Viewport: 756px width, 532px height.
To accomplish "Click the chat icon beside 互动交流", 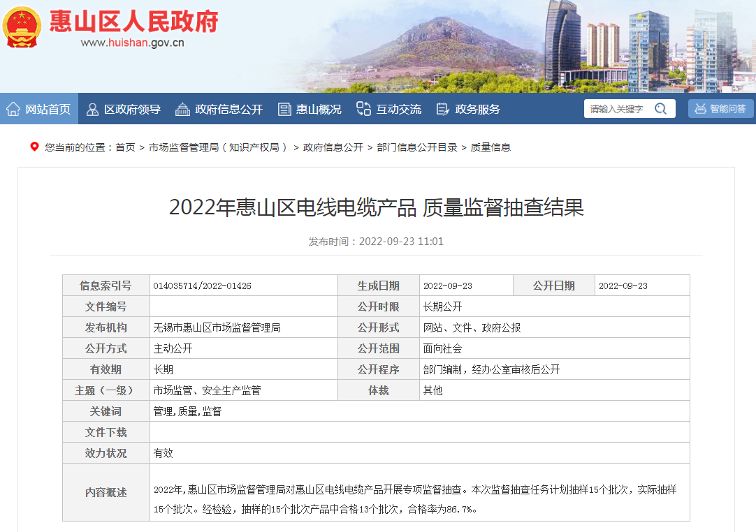I will point(363,109).
